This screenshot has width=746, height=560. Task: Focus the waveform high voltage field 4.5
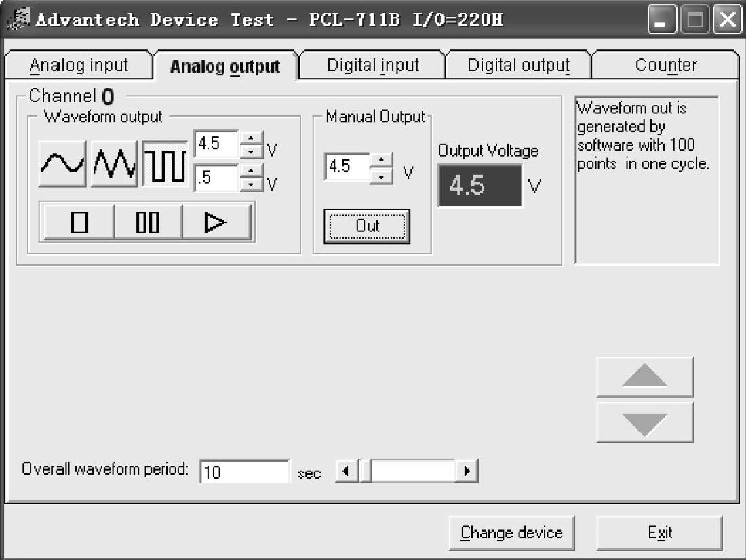pos(217,144)
